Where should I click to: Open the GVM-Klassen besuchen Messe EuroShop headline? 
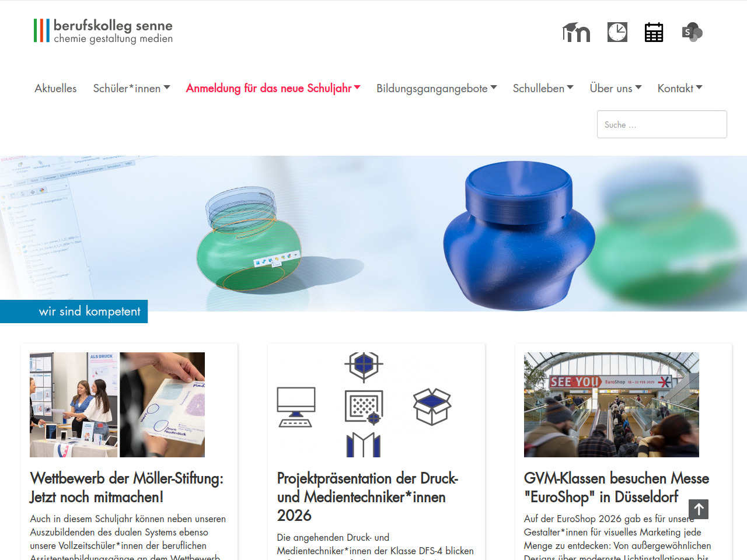click(616, 488)
